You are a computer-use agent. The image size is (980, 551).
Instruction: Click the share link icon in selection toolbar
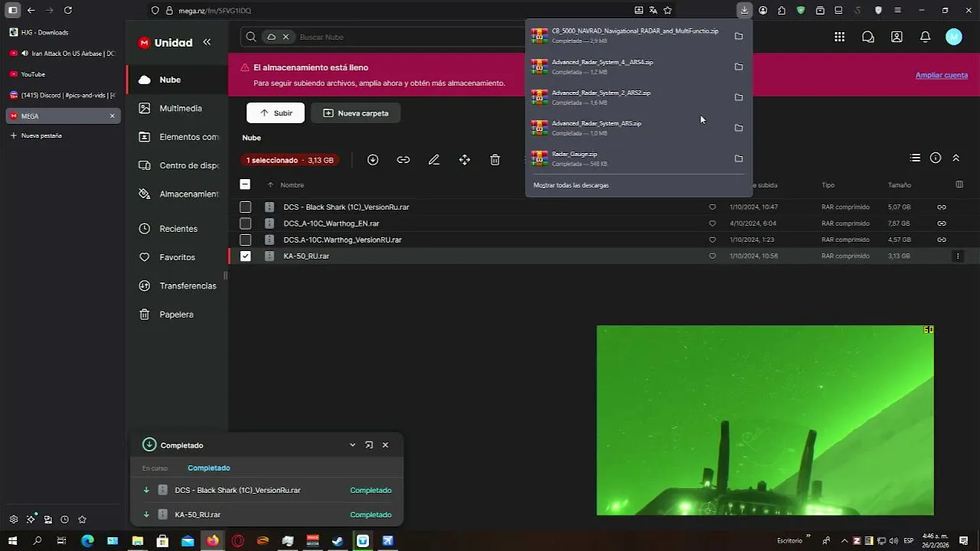[x=403, y=159]
